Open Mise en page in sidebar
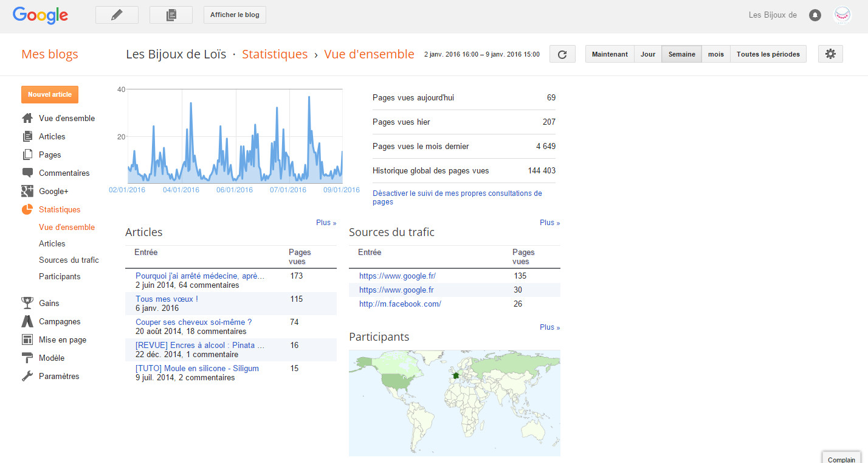Image resolution: width=868 pixels, height=463 pixels. click(63, 339)
